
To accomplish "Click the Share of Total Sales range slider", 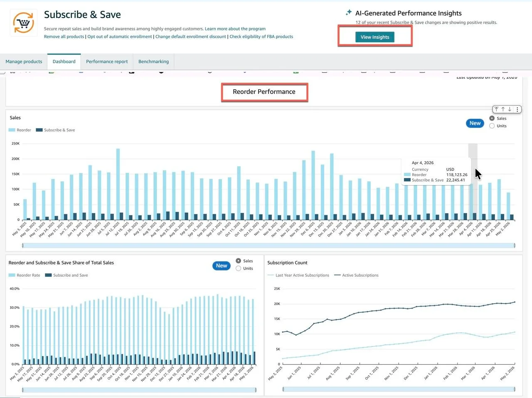I will pos(139,390).
